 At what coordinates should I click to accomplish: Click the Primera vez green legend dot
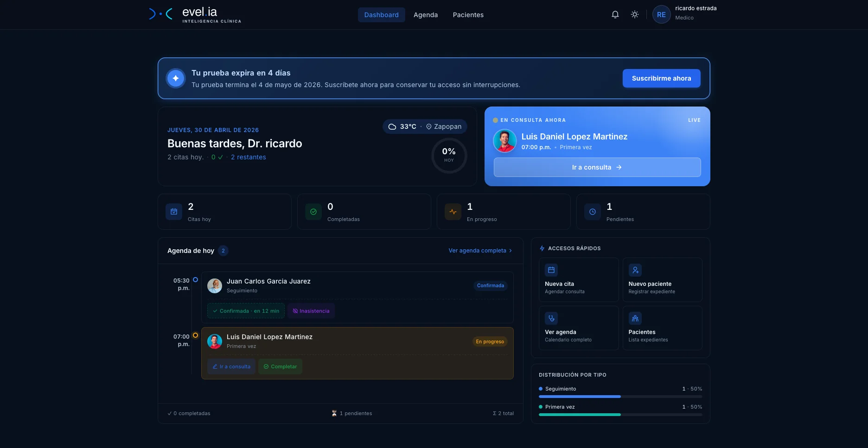(541, 407)
